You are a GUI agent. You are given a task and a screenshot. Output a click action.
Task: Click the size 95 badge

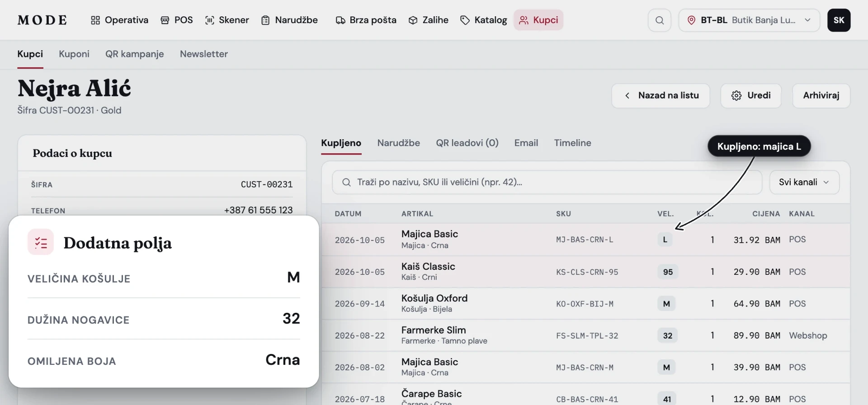click(x=668, y=272)
